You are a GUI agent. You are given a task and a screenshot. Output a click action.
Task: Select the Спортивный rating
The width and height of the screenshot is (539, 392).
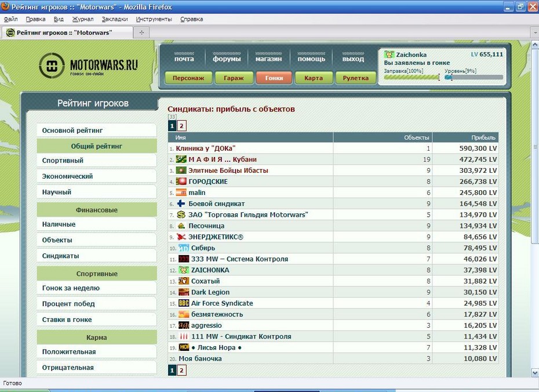pos(97,160)
